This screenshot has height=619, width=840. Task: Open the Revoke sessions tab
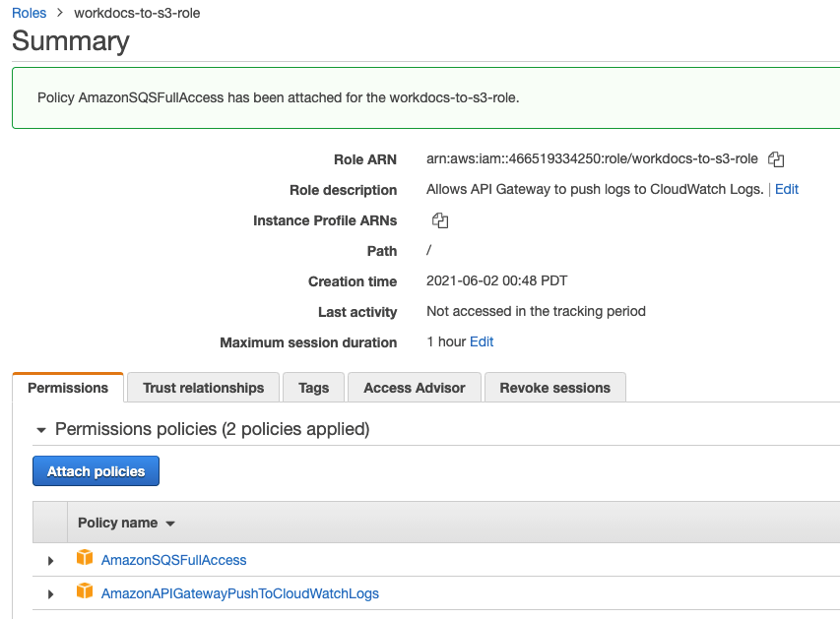click(554, 388)
